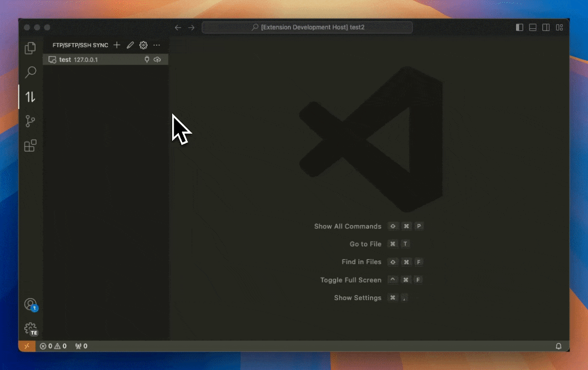The width and height of the screenshot is (588, 370).
Task: Open the Explorer view in the activity bar
Action: point(30,47)
